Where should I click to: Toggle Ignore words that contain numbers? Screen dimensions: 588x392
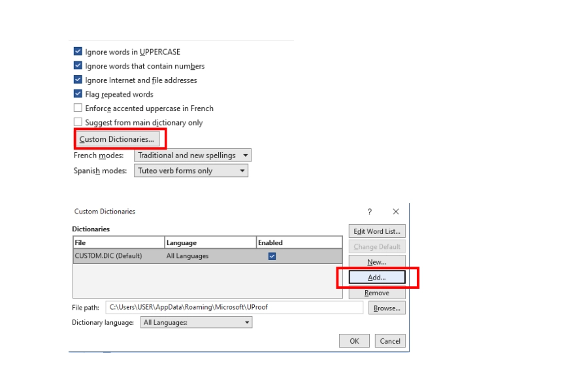[x=78, y=65]
